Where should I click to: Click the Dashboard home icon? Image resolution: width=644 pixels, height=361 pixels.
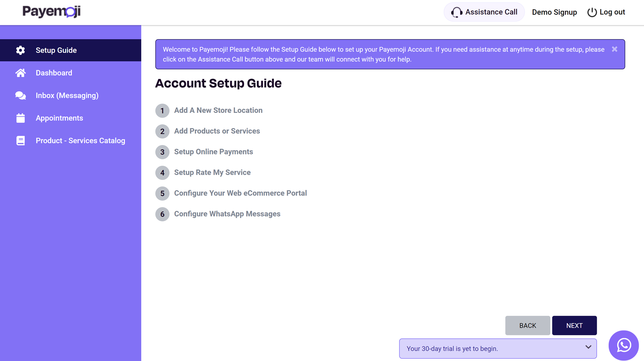21,73
